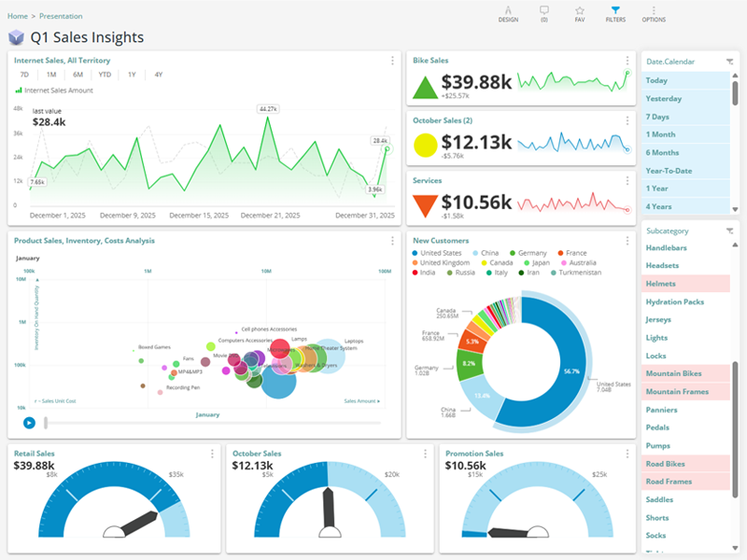Viewport: 747px width, 560px height.
Task: Open Internet Sales panel kebab menu
Action: pyautogui.click(x=392, y=61)
